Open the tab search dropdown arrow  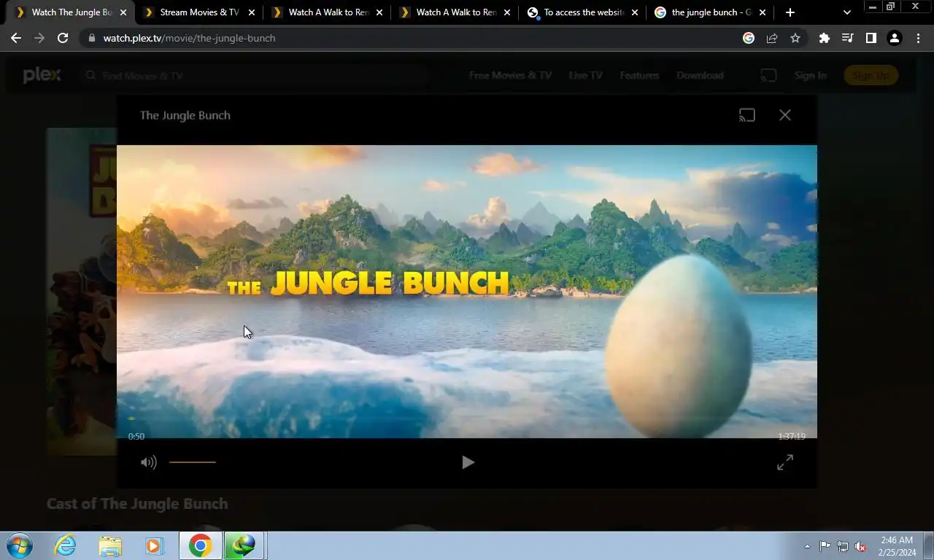coord(847,12)
